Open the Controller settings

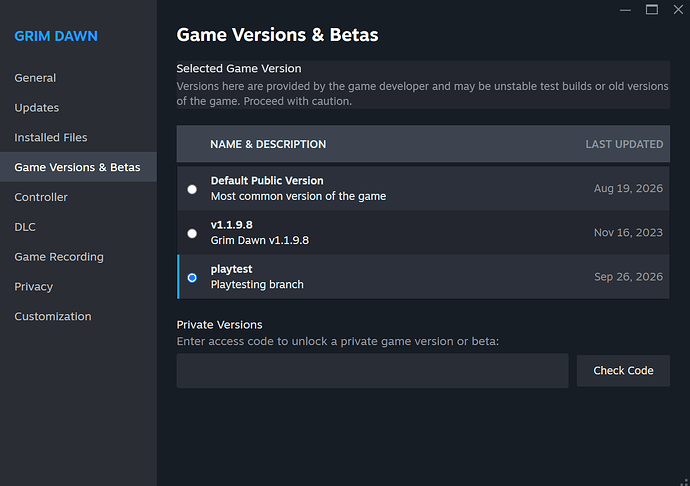coord(41,197)
